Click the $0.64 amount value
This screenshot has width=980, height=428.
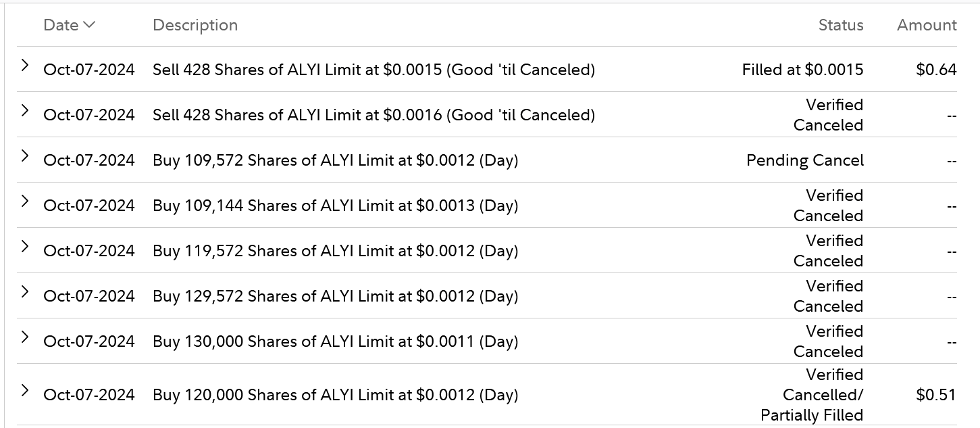click(x=936, y=70)
